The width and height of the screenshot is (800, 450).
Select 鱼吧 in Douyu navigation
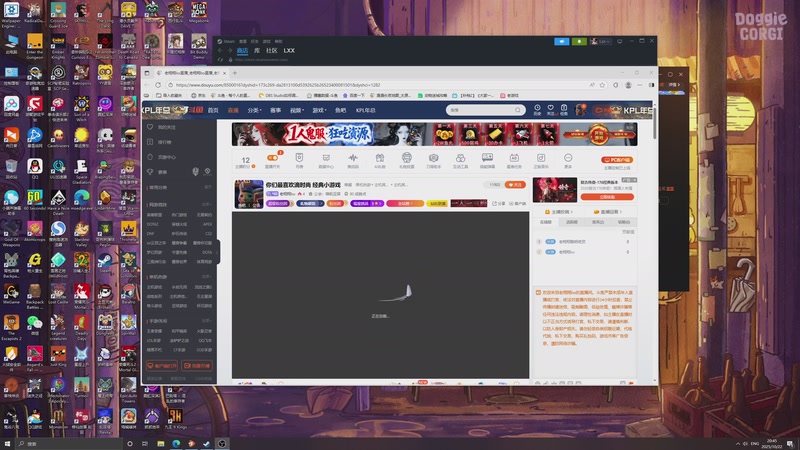coord(340,110)
